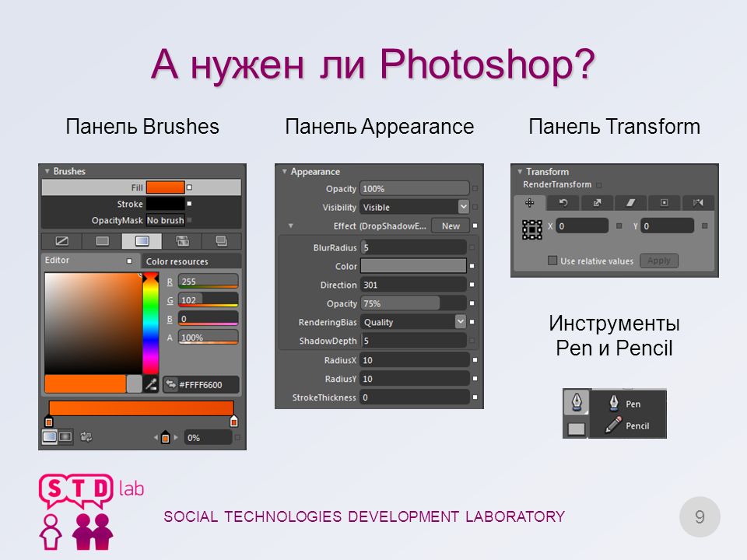Switch to the Editor tab

pos(57,260)
